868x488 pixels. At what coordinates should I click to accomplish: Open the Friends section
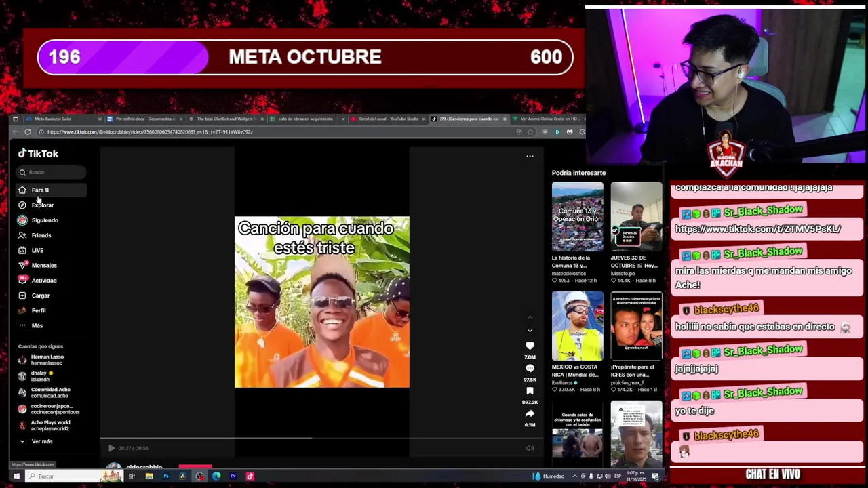click(x=51, y=235)
